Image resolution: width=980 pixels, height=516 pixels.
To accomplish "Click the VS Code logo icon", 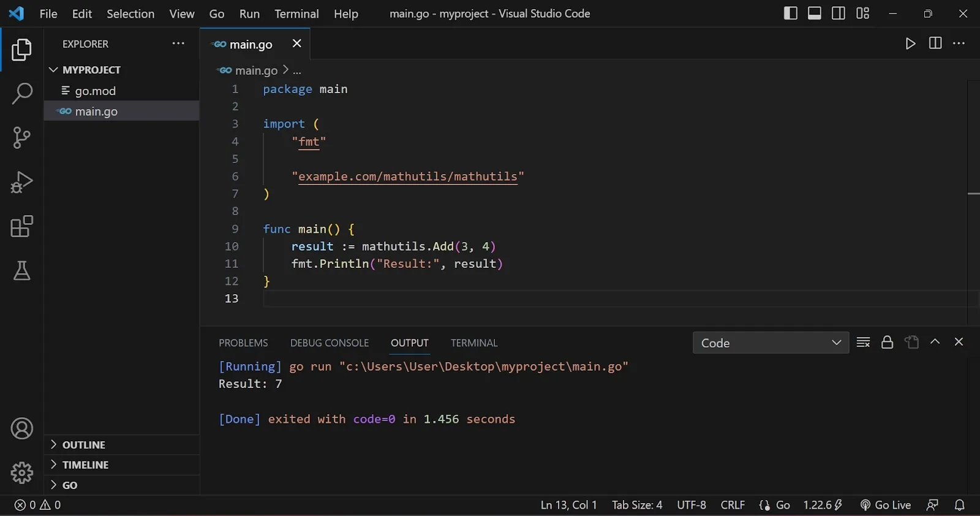I will pos(17,13).
